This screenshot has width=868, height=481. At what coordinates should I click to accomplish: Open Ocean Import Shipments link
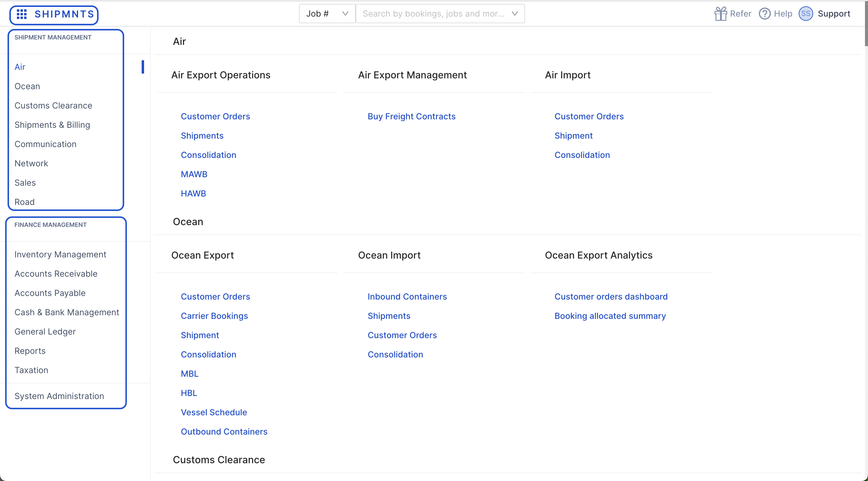[389, 316]
